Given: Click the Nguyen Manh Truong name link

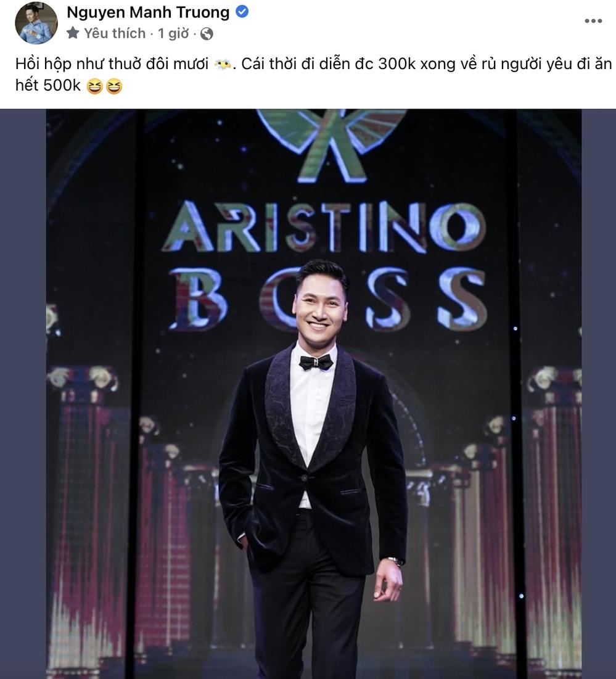Looking at the screenshot, I should coord(148,12).
